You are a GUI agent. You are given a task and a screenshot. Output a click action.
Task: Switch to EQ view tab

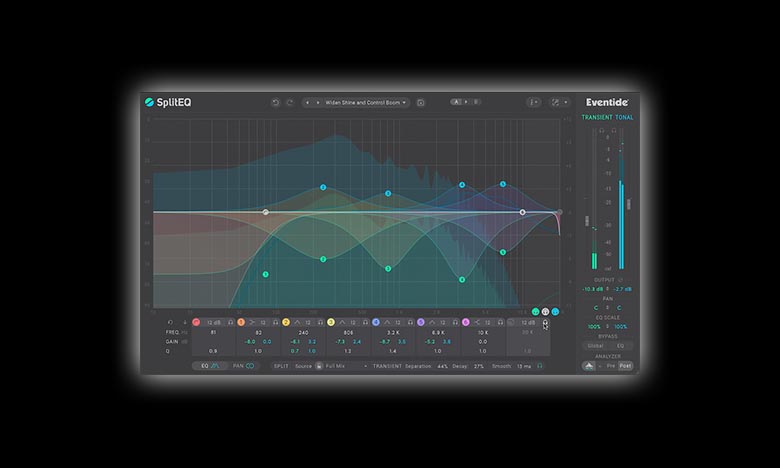pyautogui.click(x=210, y=366)
